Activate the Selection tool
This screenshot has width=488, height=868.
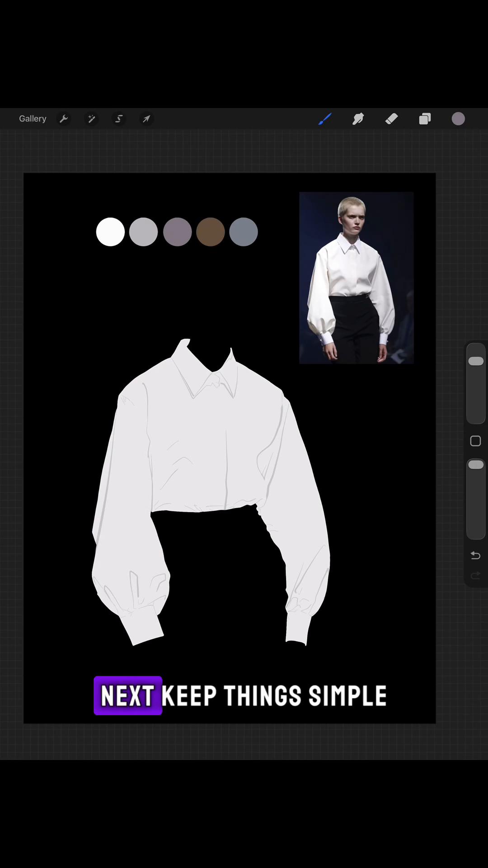[119, 119]
